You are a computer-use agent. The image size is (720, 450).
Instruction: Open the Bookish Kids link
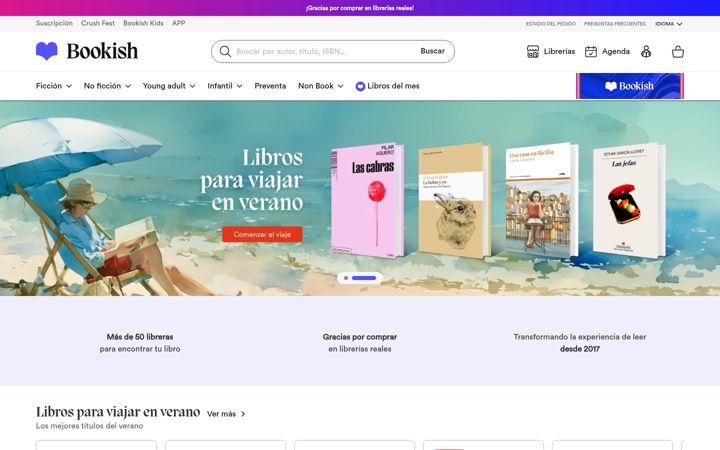(143, 23)
